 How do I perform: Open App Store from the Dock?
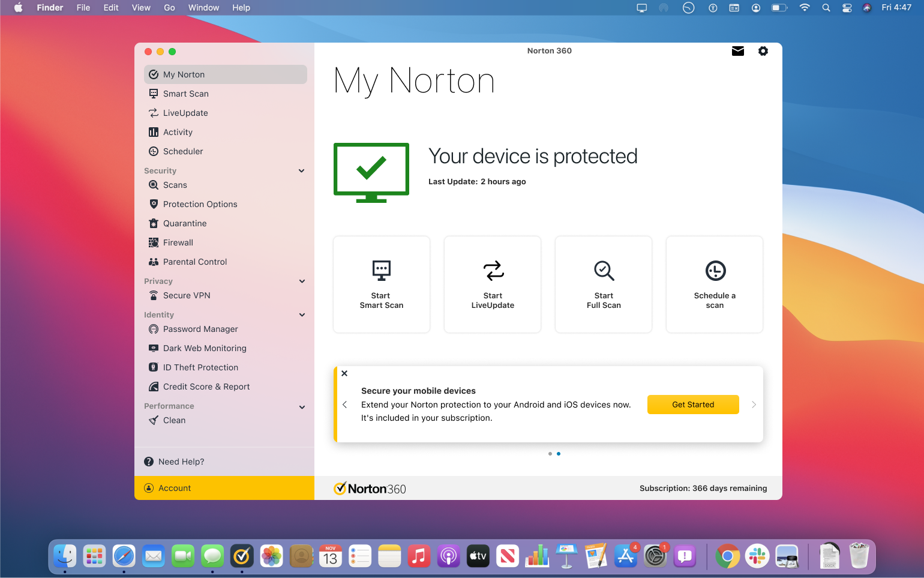coord(626,556)
